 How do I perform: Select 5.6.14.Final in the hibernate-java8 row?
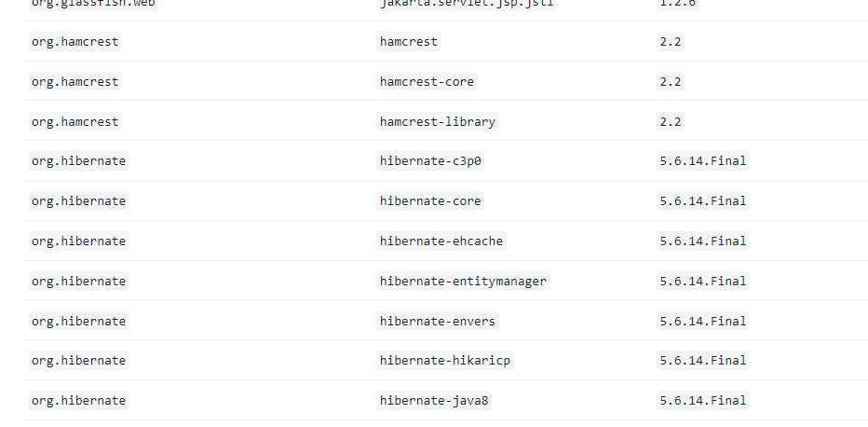pos(703,400)
